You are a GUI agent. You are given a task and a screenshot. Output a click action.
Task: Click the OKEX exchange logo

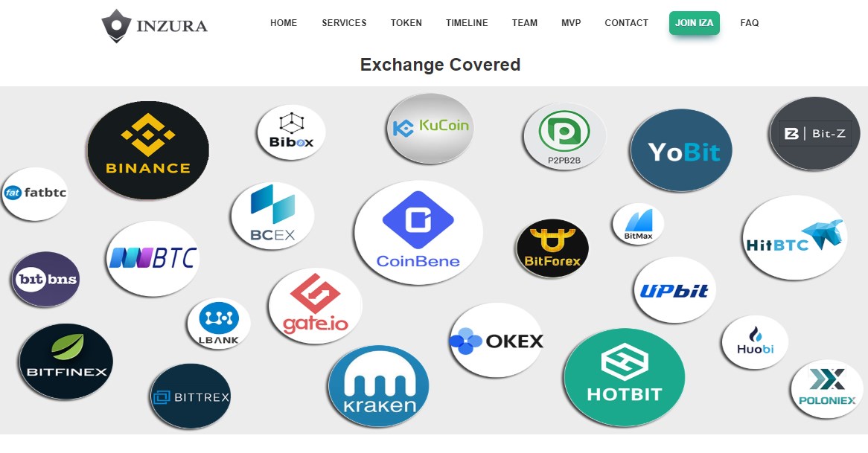497,340
